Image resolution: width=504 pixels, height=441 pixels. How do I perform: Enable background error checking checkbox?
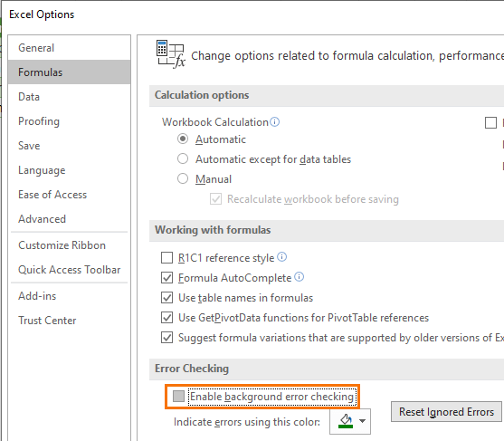179,397
